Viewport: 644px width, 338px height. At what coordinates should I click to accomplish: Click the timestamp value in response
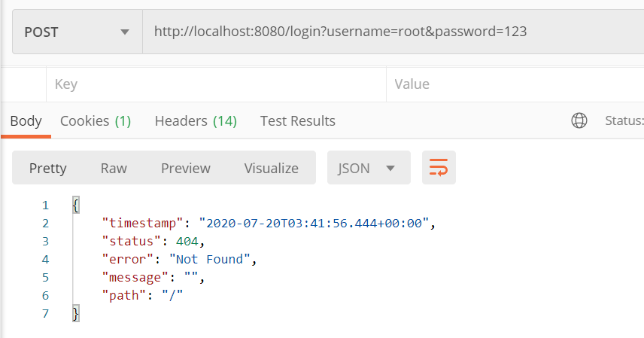point(314,224)
